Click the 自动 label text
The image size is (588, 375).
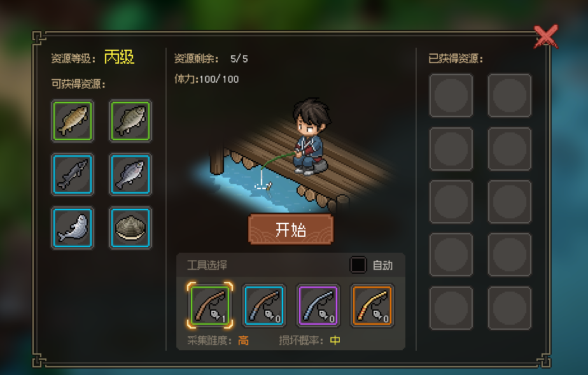(382, 265)
